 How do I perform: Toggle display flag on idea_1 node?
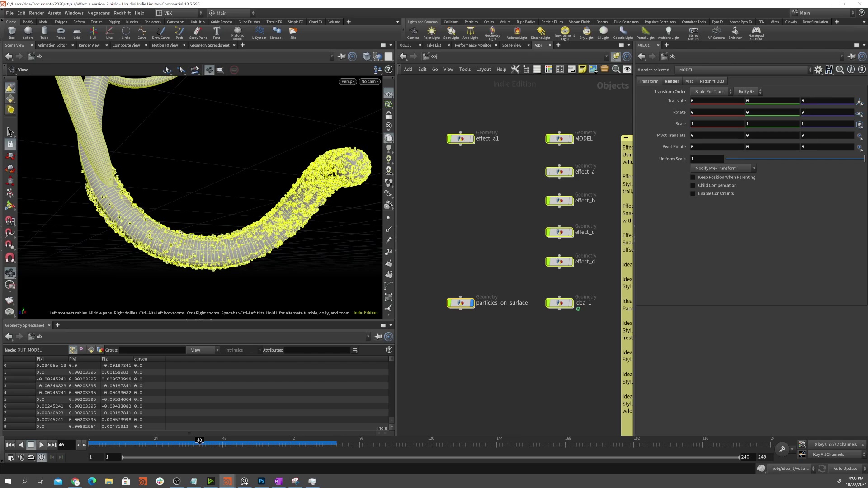(x=571, y=303)
